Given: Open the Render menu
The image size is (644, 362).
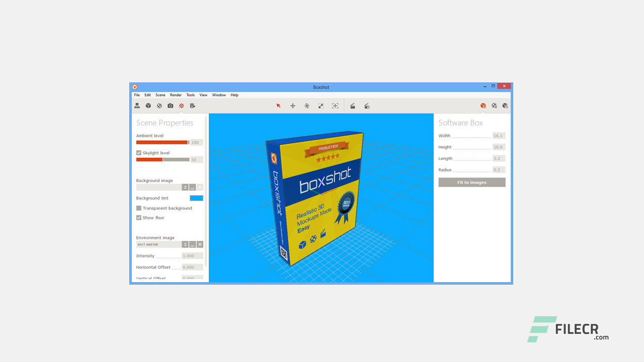Looking at the screenshot, I should click(176, 95).
